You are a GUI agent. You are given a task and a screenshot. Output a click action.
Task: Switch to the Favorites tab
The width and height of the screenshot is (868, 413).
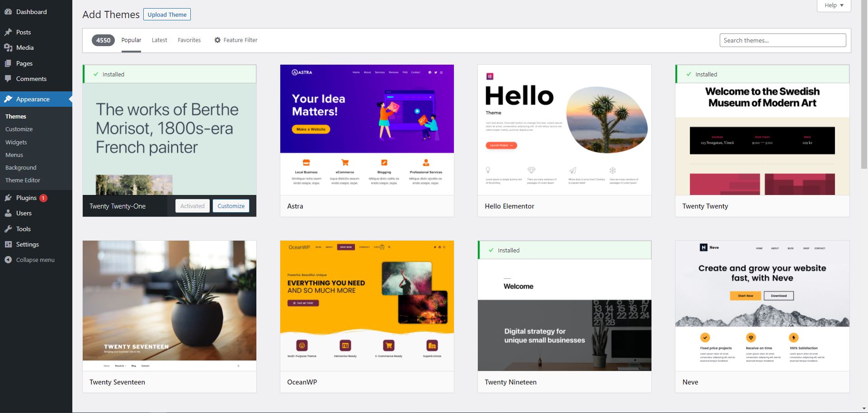[x=189, y=40]
